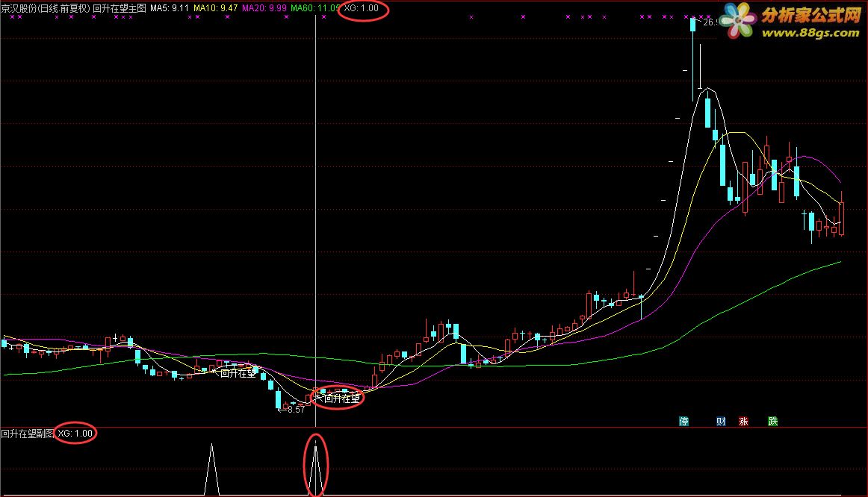Click the 京汉股份(日线,前复权) stock title
The image size is (868, 497).
46,8
